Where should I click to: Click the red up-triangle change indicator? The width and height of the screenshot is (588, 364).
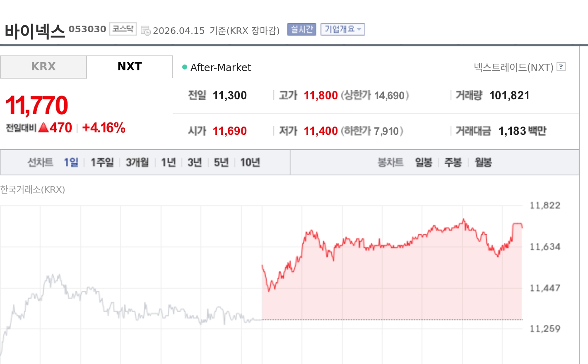[x=43, y=128]
